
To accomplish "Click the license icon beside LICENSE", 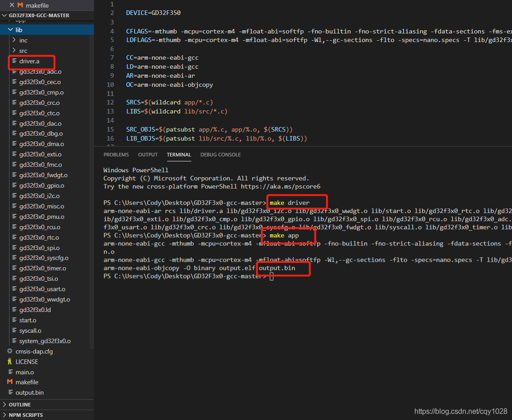I will click(10, 362).
